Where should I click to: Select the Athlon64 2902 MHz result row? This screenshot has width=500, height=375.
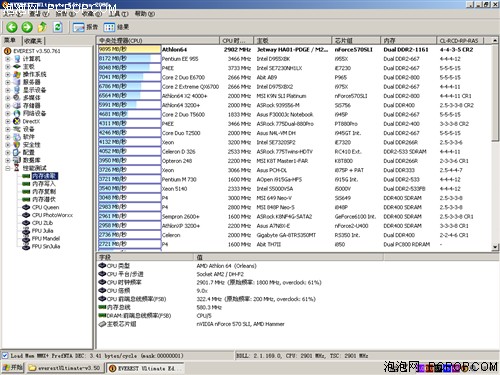pos(295,50)
